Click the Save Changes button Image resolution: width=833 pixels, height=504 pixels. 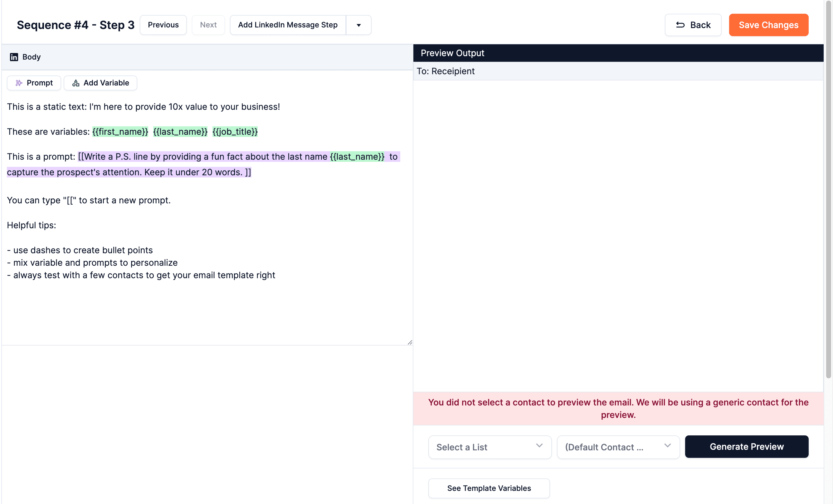768,25
